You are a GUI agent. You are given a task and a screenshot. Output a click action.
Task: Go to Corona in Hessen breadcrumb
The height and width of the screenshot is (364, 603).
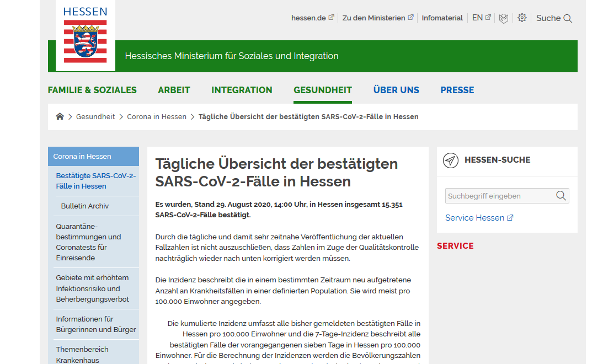coord(157,116)
